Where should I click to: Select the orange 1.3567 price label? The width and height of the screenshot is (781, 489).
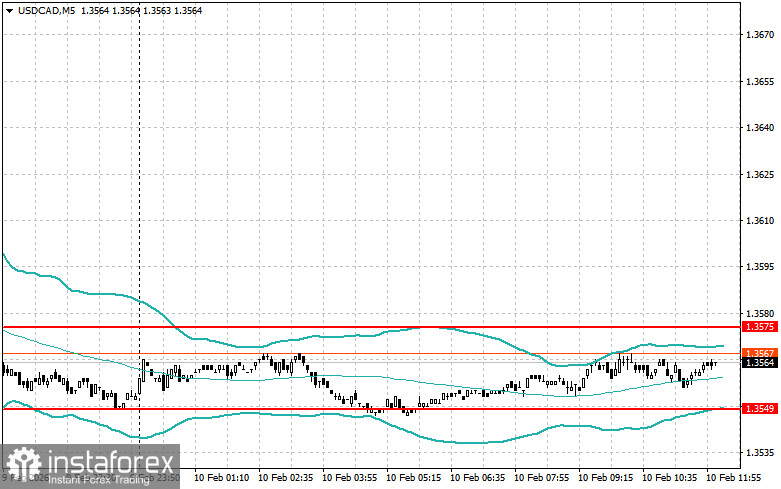760,353
